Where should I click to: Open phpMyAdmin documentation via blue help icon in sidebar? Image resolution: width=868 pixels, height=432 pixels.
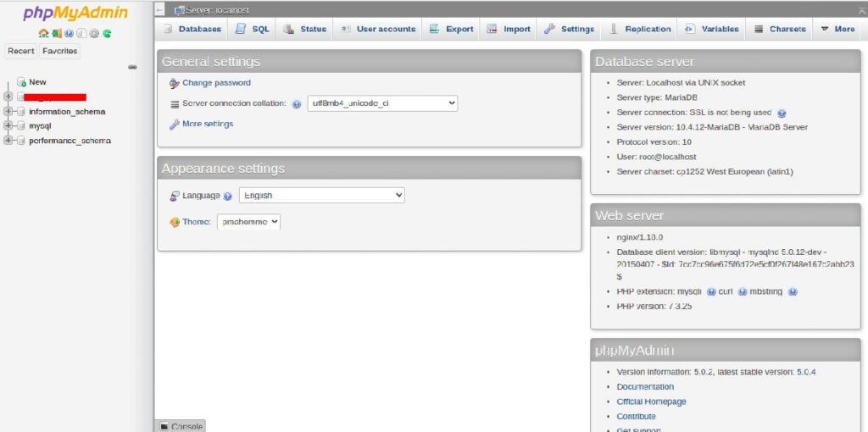[69, 33]
